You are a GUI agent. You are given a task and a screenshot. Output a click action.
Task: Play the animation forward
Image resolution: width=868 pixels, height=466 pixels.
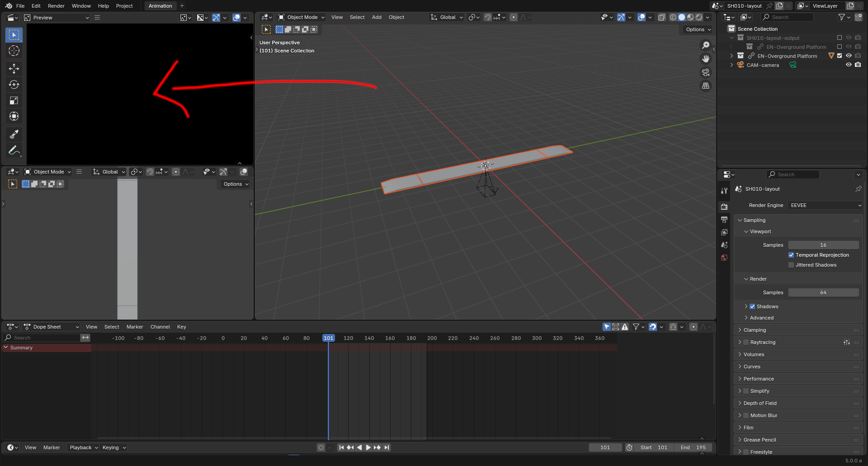point(368,447)
